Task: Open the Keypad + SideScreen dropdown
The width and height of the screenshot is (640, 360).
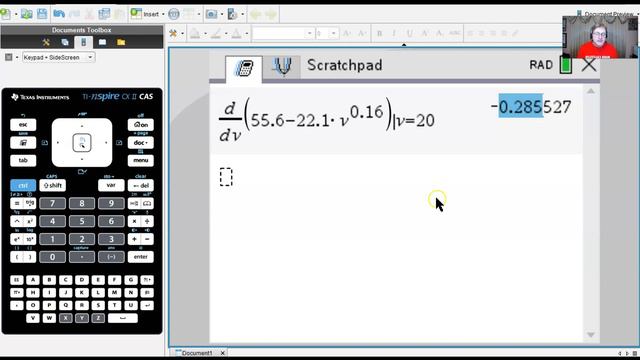Action: [x=58, y=58]
